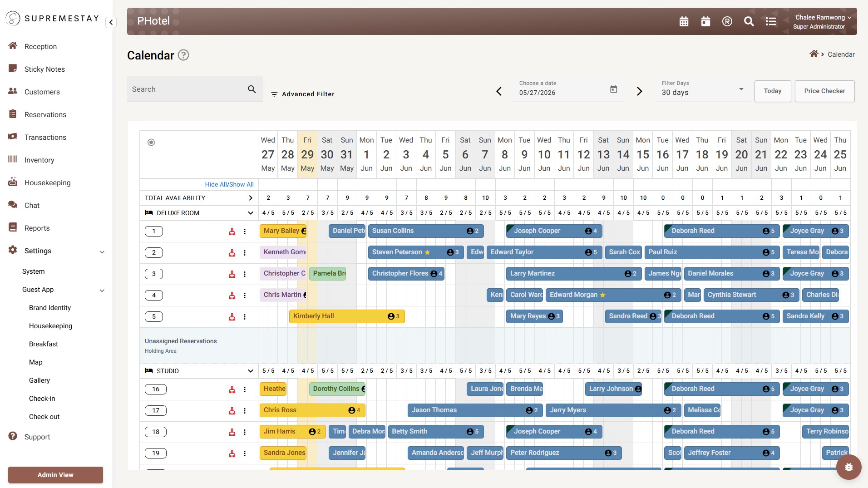Open header search magnifier icon

coord(749,21)
